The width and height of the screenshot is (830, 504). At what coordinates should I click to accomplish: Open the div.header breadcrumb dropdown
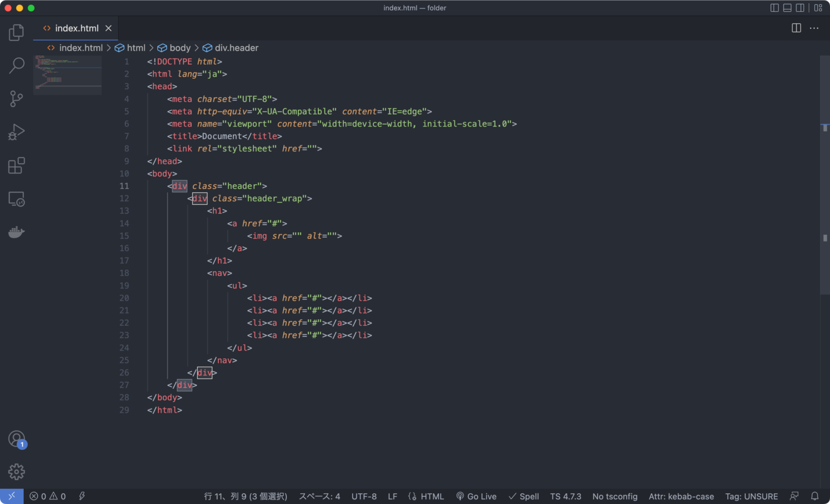click(x=236, y=48)
